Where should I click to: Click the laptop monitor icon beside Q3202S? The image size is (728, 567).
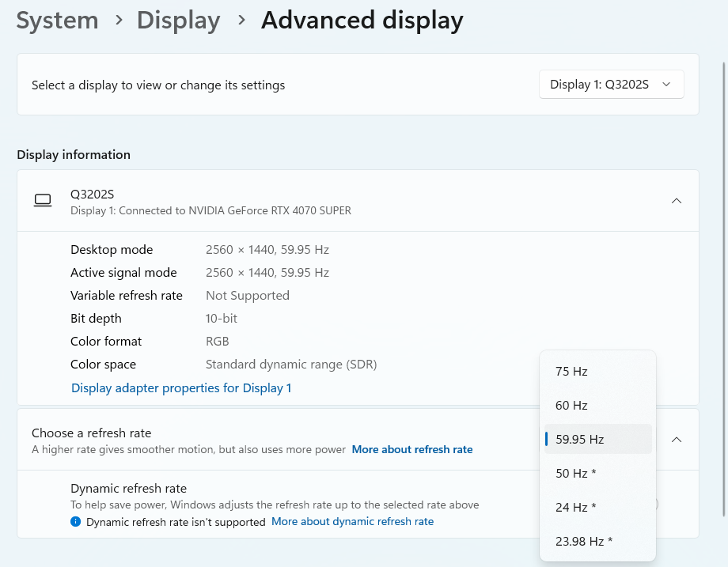[43, 200]
